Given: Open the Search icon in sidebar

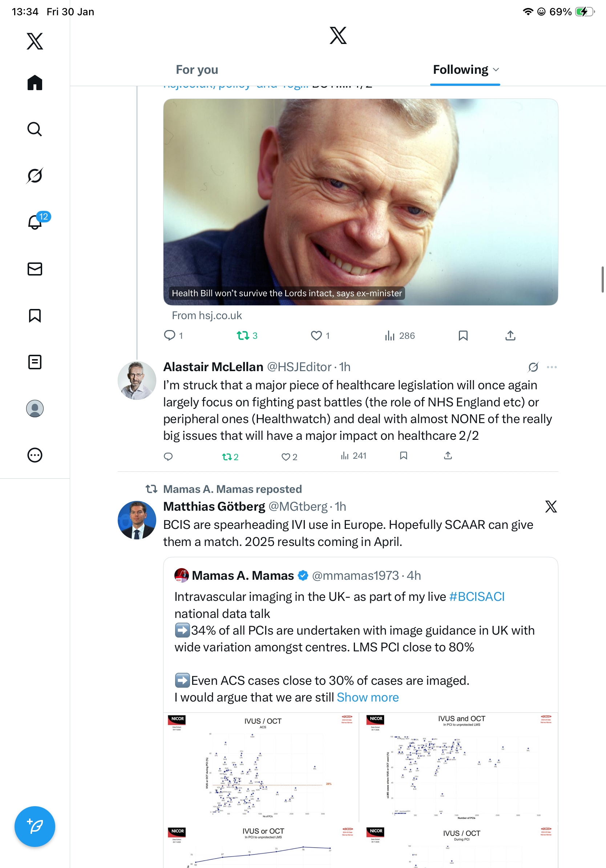Looking at the screenshot, I should click(35, 129).
